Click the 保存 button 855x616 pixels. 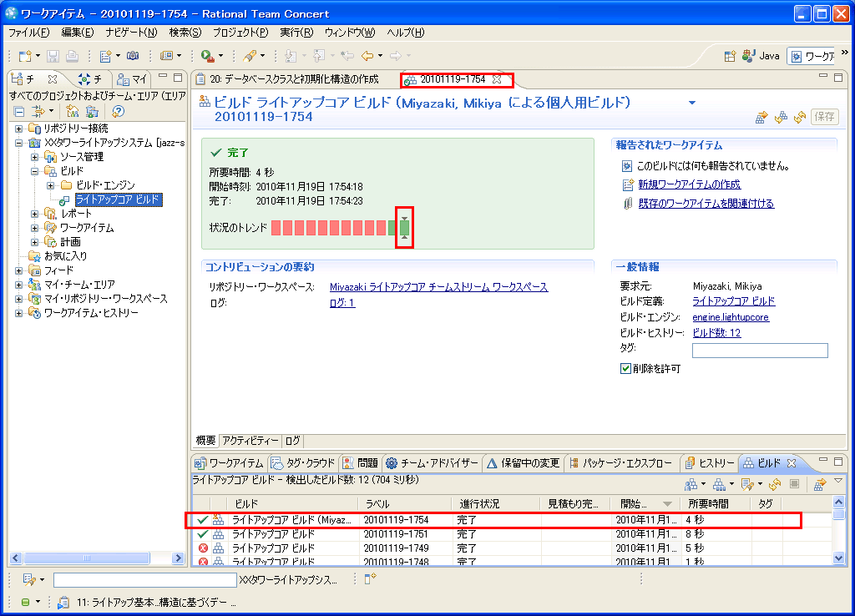point(824,117)
